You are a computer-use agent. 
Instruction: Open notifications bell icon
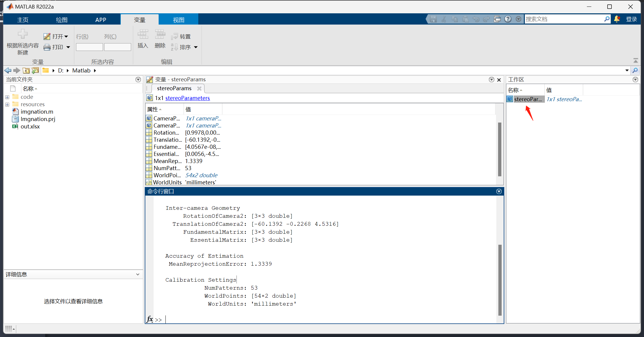pyautogui.click(x=617, y=19)
